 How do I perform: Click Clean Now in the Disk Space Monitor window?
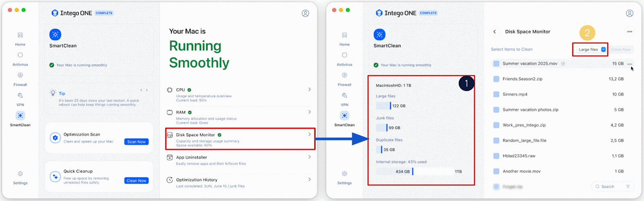click(621, 49)
